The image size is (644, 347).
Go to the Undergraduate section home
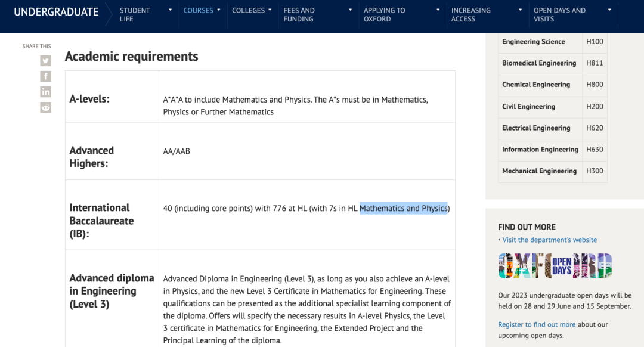pyautogui.click(x=56, y=12)
